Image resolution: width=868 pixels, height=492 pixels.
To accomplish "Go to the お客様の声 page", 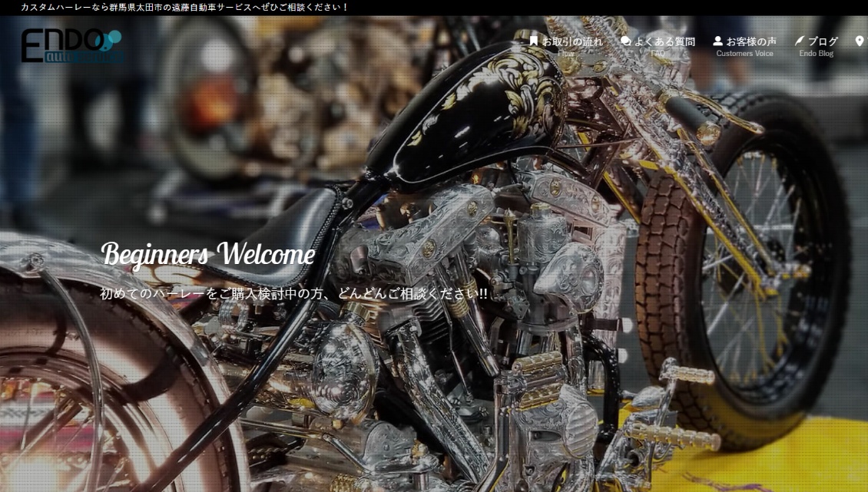I will point(751,41).
